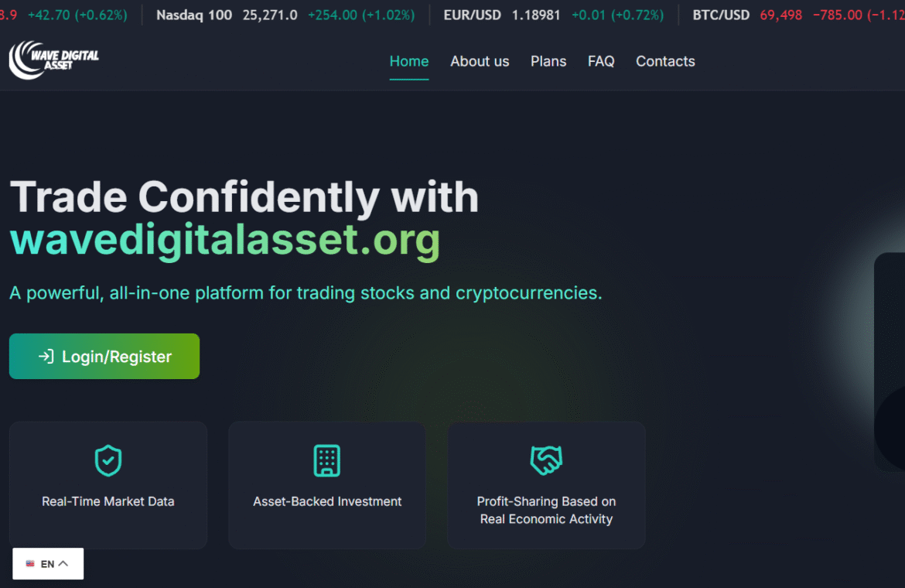Click the building Asset-Backed Investment icon
This screenshot has height=588, width=905.
[326, 460]
